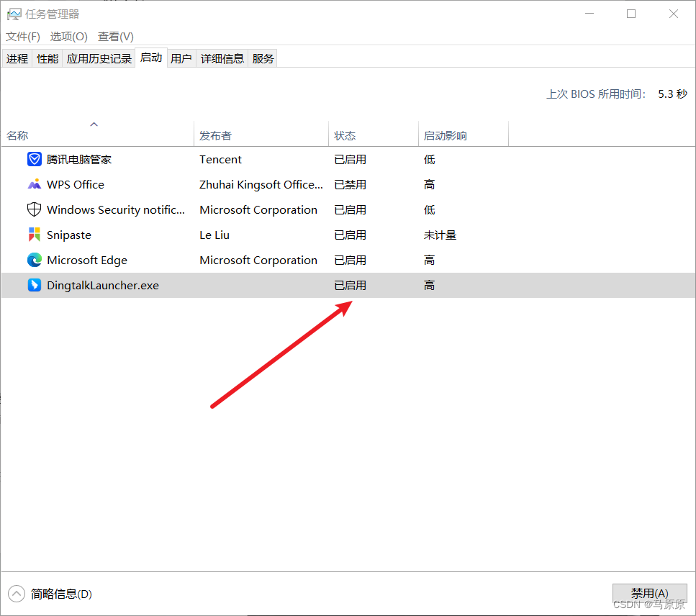This screenshot has height=616, width=696.
Task: Click the 禁用(A) button
Action: click(x=649, y=594)
